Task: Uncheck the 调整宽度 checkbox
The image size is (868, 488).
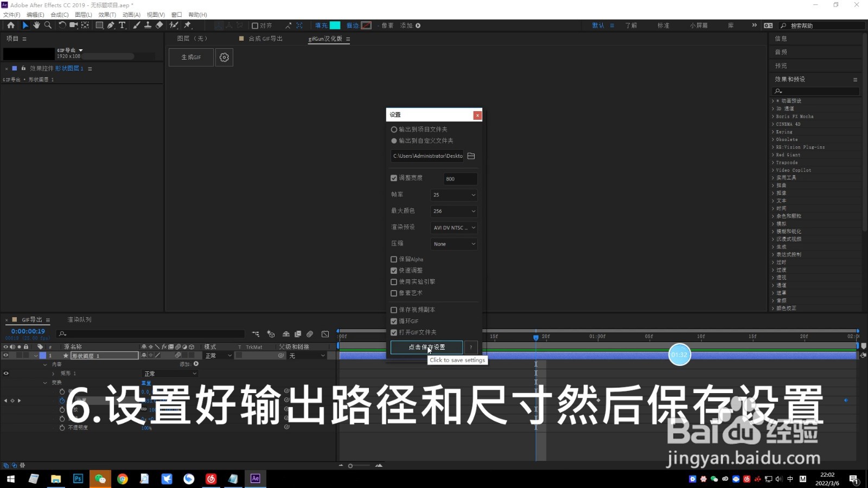Action: point(394,178)
